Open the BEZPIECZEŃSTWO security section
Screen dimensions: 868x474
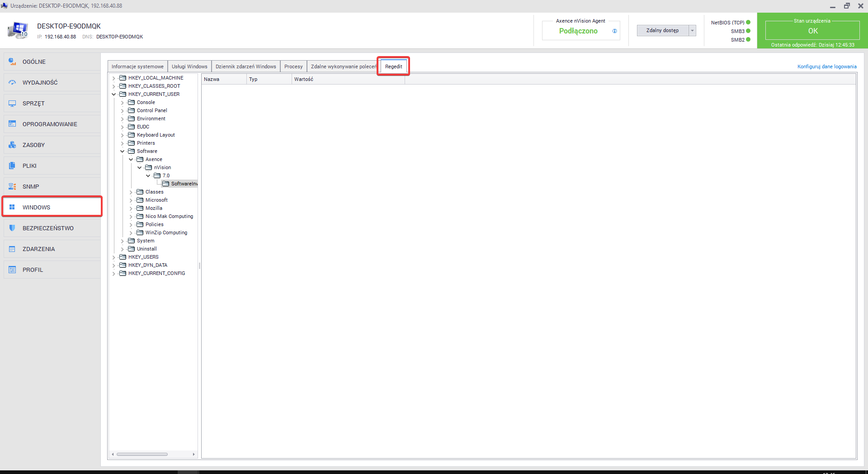pyautogui.click(x=52, y=228)
